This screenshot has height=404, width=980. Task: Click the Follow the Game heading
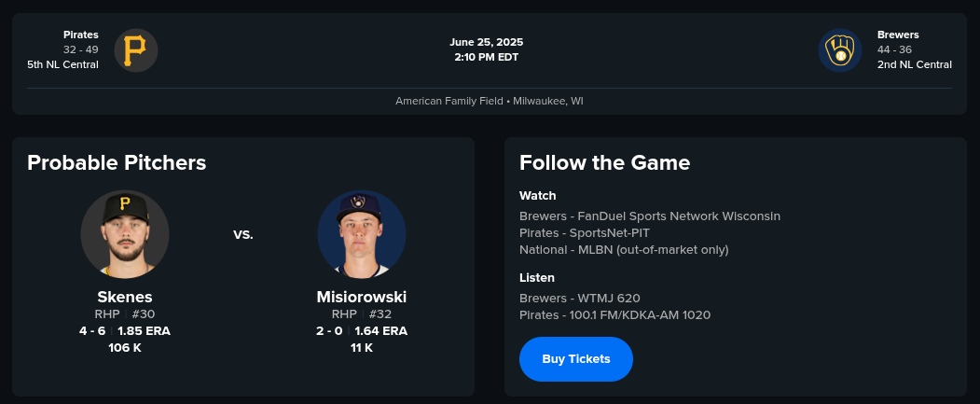click(x=604, y=162)
